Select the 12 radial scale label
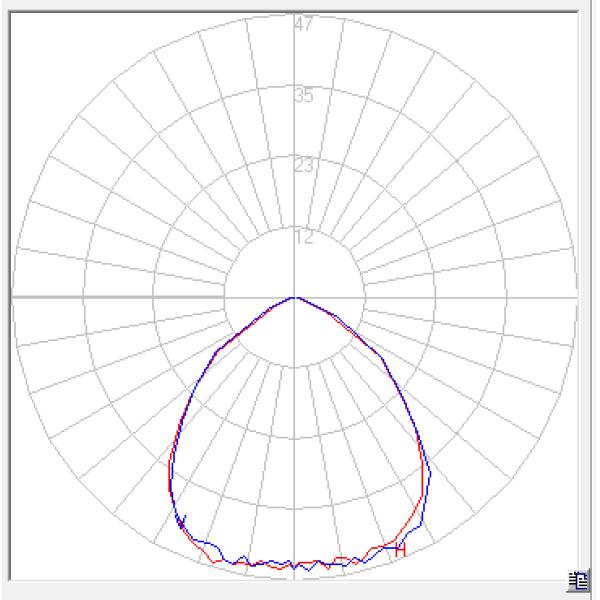This screenshot has height=600, width=600. [304, 237]
